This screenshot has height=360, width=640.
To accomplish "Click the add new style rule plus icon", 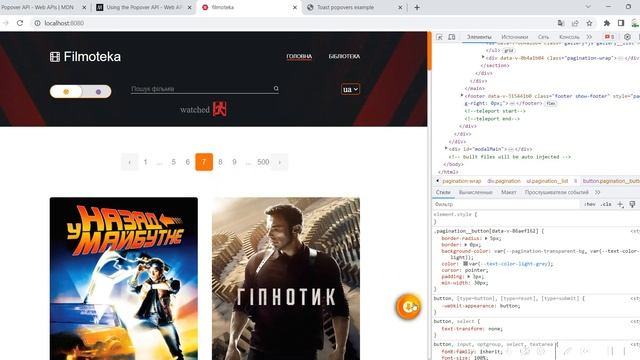I will click(620, 204).
